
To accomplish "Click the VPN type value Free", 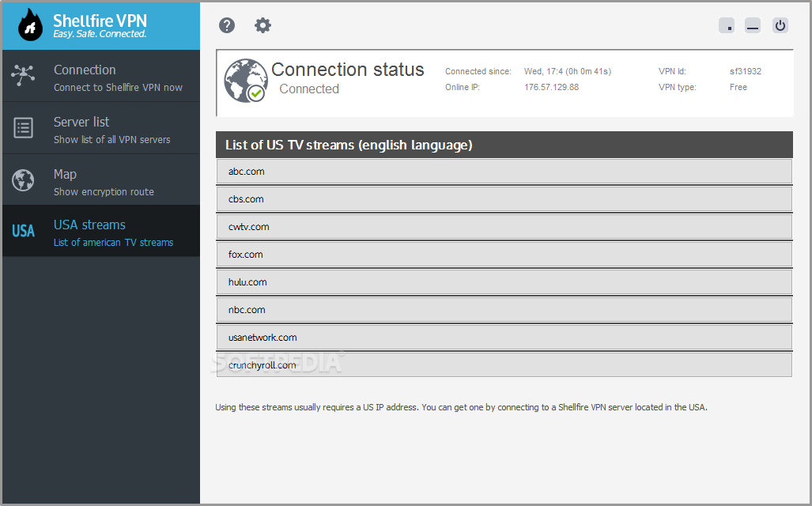I will 738,87.
